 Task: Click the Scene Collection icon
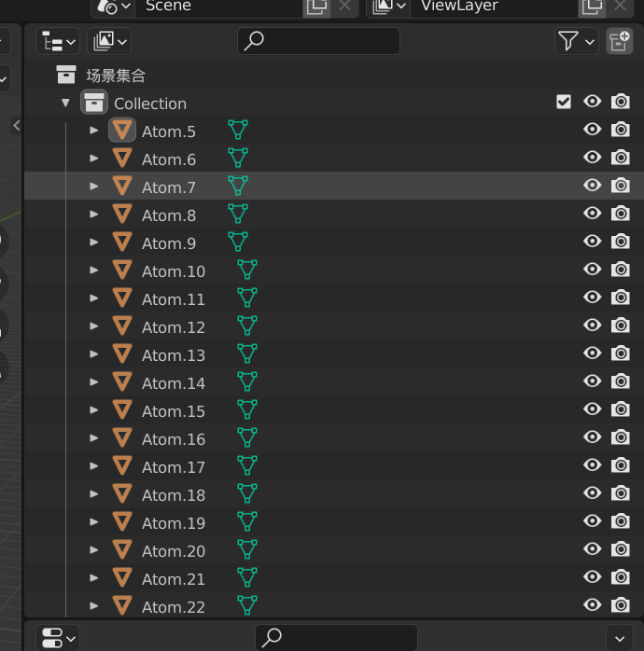[66, 75]
